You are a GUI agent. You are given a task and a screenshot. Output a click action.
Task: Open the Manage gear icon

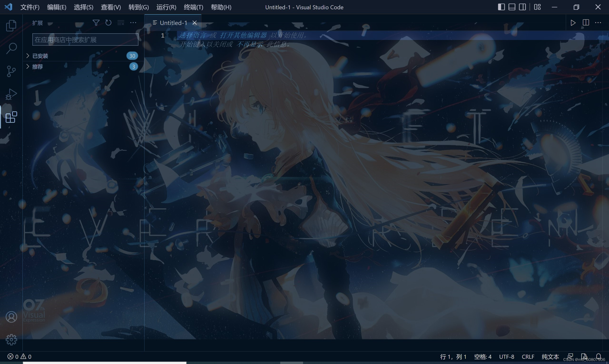point(11,340)
